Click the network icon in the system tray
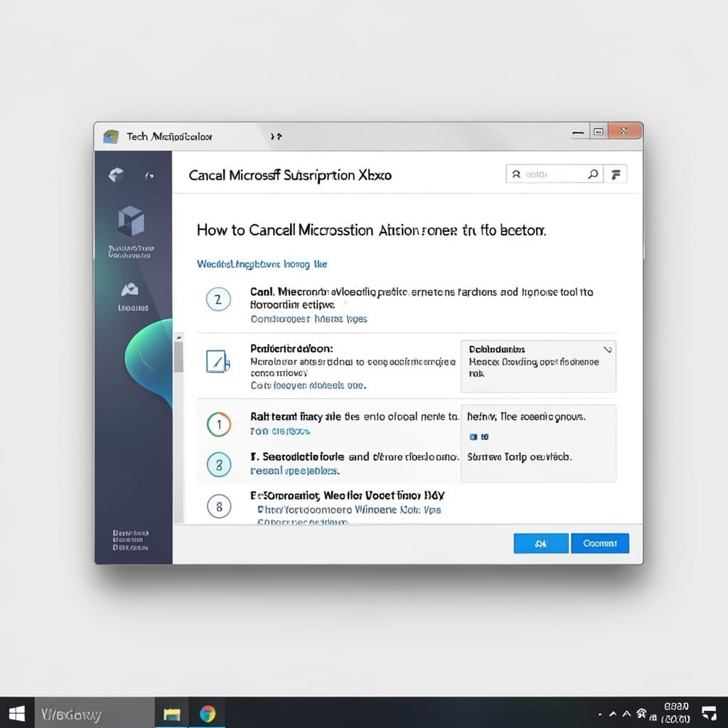728x728 pixels. pyautogui.click(x=641, y=713)
